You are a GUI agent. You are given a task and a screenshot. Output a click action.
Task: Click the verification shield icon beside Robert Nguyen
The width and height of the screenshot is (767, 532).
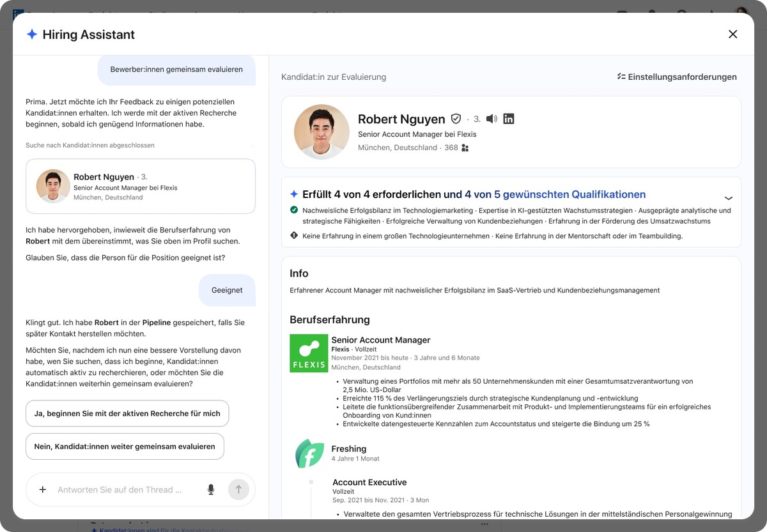(456, 119)
